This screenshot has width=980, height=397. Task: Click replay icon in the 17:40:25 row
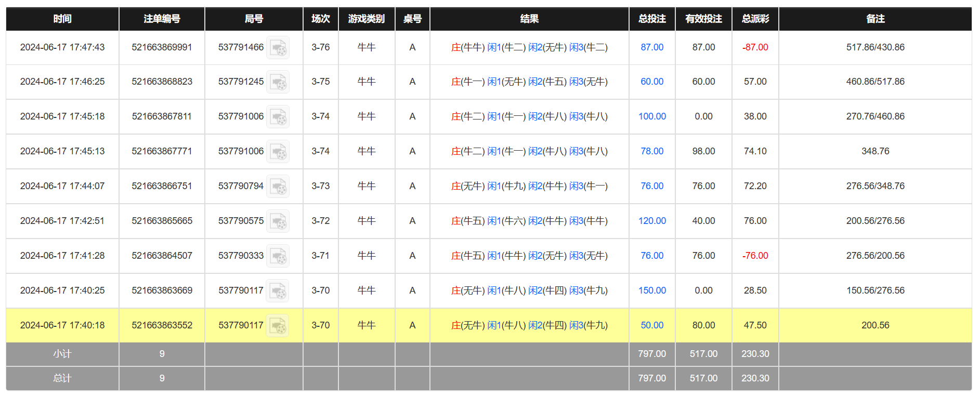(x=278, y=291)
